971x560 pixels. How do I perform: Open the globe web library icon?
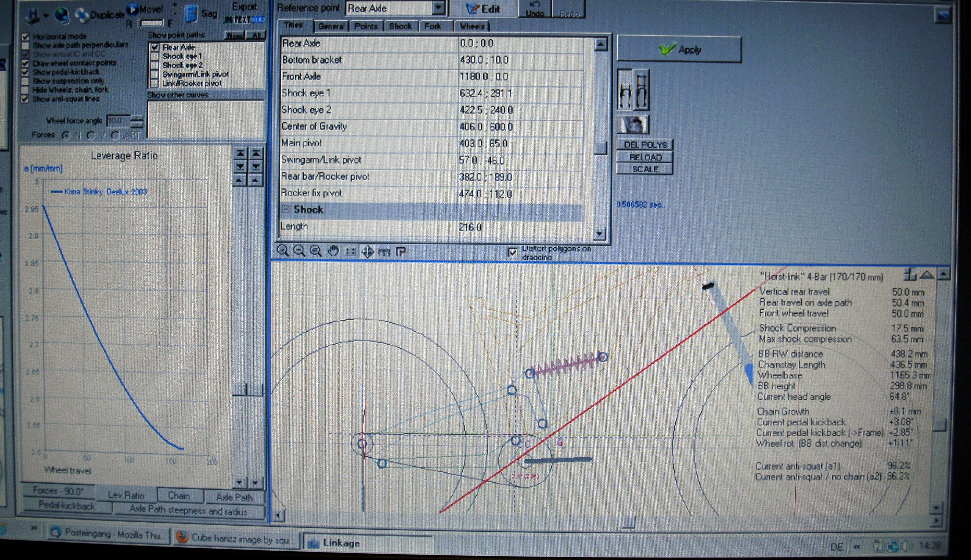62,15
